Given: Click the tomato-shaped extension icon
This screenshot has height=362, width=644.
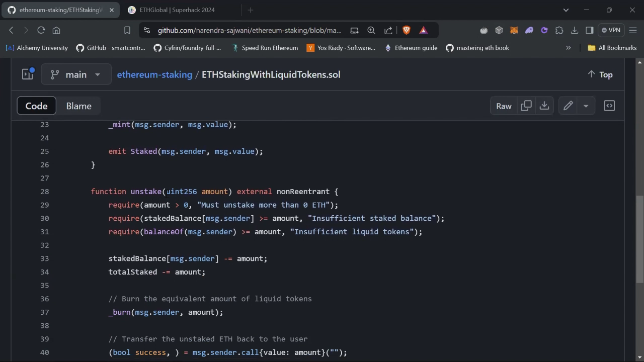Looking at the screenshot, I should tap(484, 30).
